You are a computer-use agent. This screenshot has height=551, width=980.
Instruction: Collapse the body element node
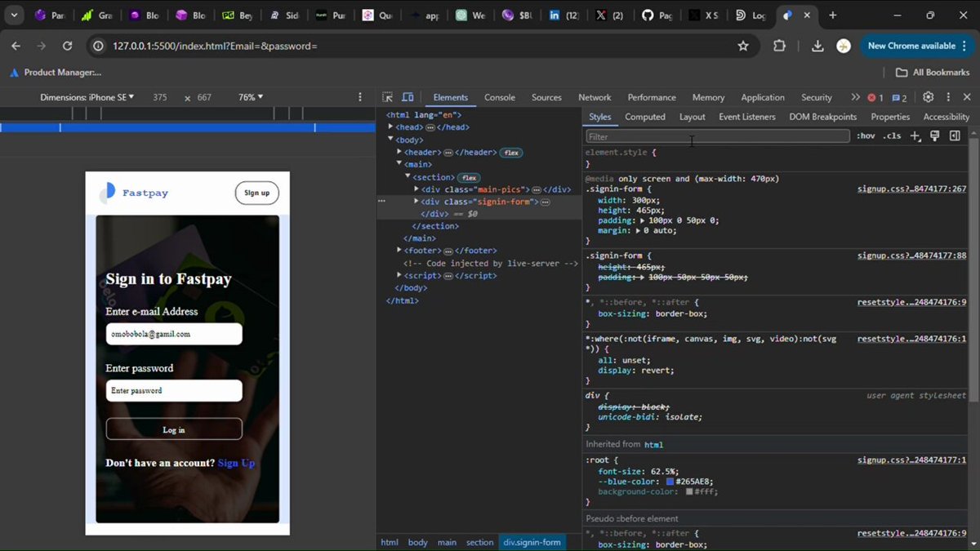pyautogui.click(x=391, y=140)
